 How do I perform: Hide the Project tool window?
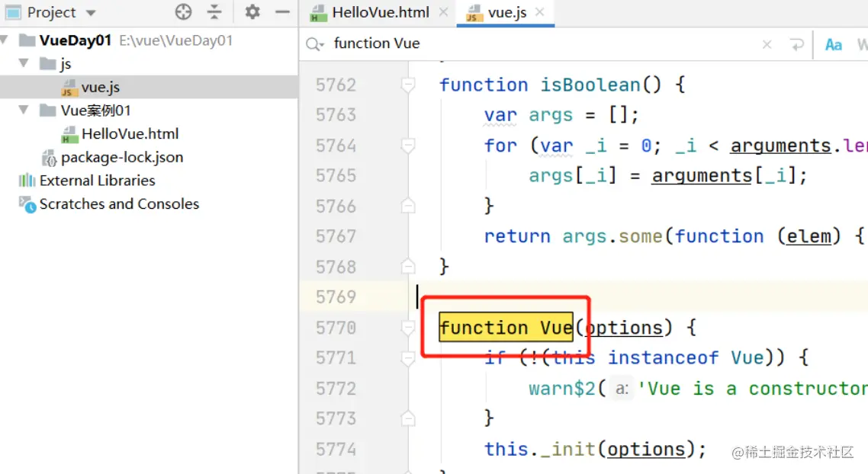tap(282, 11)
